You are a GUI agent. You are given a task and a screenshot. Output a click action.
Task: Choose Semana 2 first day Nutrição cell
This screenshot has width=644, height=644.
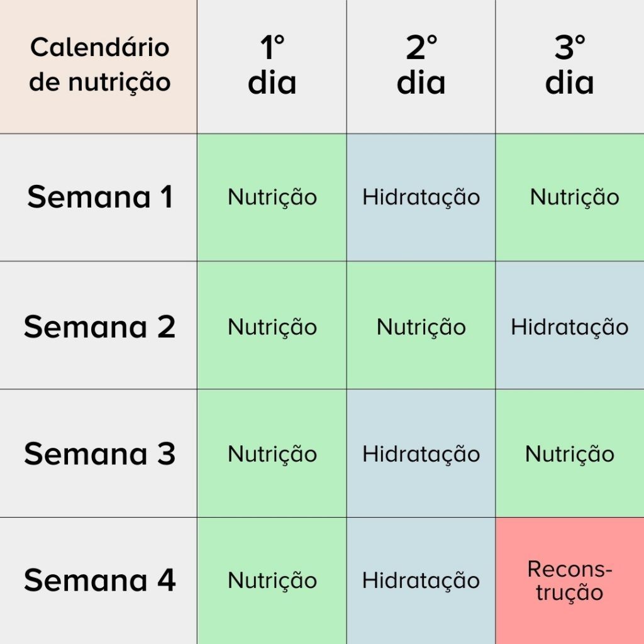272,325
